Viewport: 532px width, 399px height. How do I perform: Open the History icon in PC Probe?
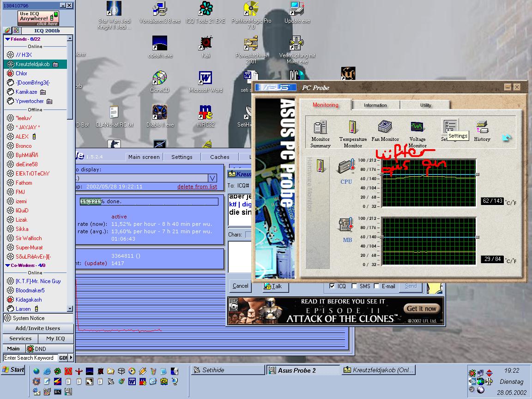[482, 131]
